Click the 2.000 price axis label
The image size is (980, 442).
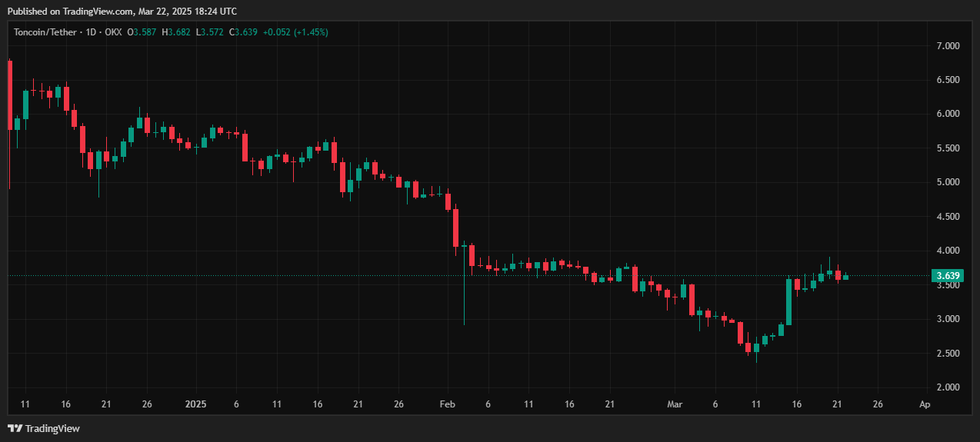pyautogui.click(x=947, y=387)
